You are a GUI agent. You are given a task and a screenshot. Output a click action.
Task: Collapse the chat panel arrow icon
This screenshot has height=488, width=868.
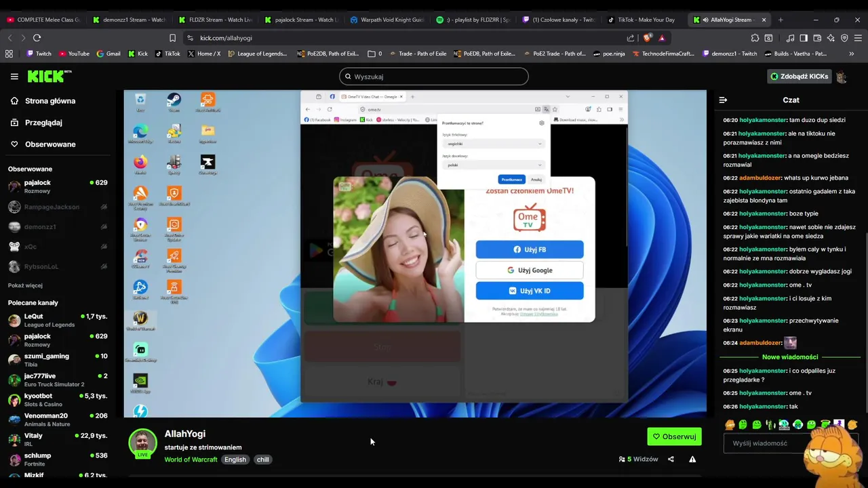pos(723,100)
